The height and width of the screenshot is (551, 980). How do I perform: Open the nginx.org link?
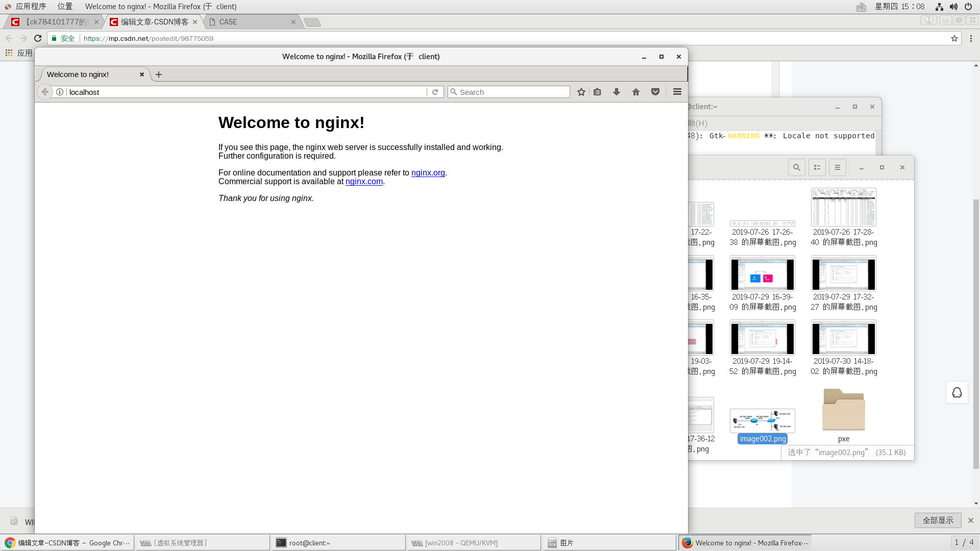pos(428,173)
